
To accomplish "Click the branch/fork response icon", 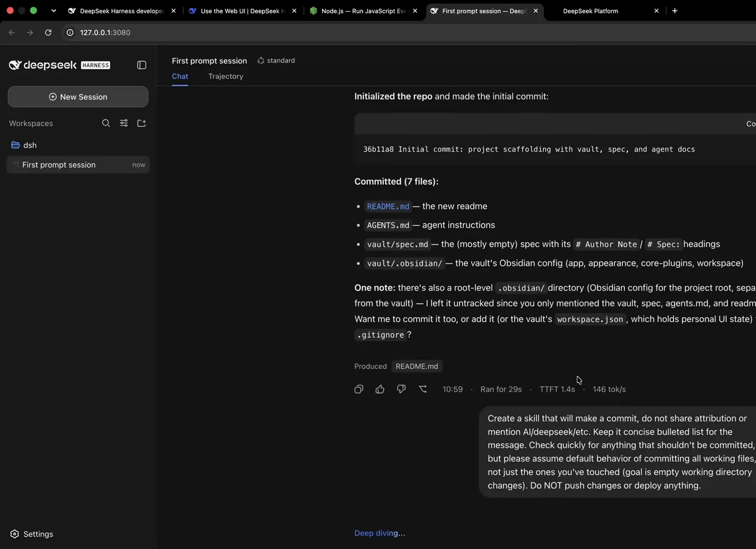I will tap(423, 389).
